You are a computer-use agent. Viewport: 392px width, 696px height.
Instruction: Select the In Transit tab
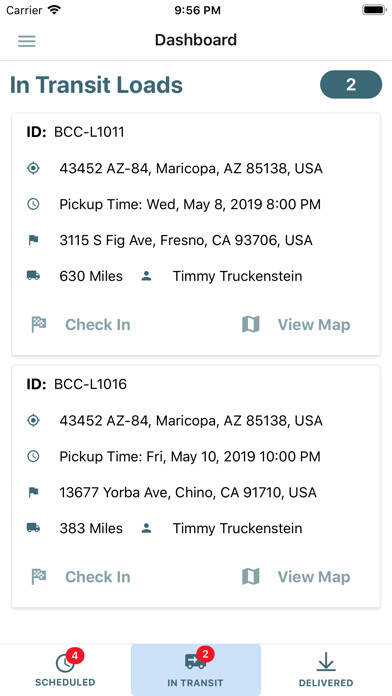coord(196,669)
